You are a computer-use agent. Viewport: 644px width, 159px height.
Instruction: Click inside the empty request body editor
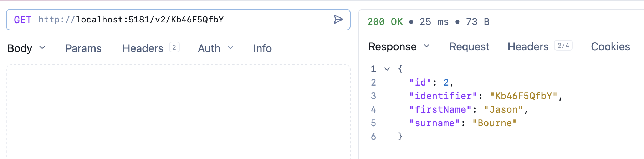178,111
